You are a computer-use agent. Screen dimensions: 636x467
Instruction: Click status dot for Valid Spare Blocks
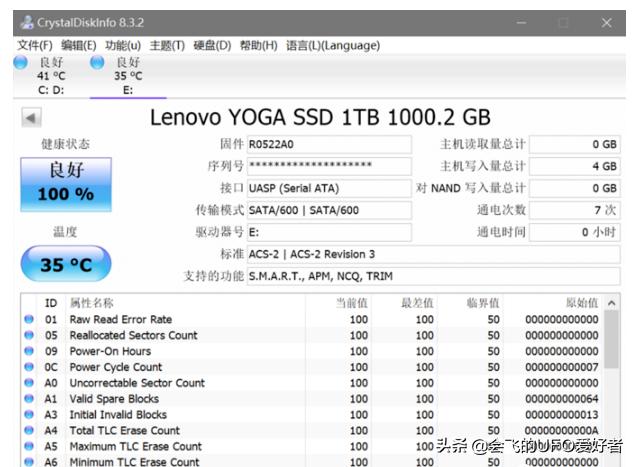click(29, 398)
